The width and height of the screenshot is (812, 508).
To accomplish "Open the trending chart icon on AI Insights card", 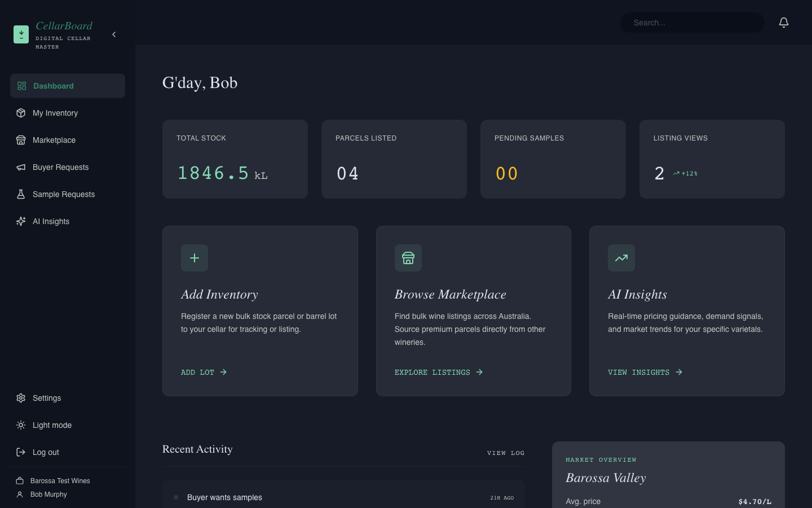I will pos(621,258).
